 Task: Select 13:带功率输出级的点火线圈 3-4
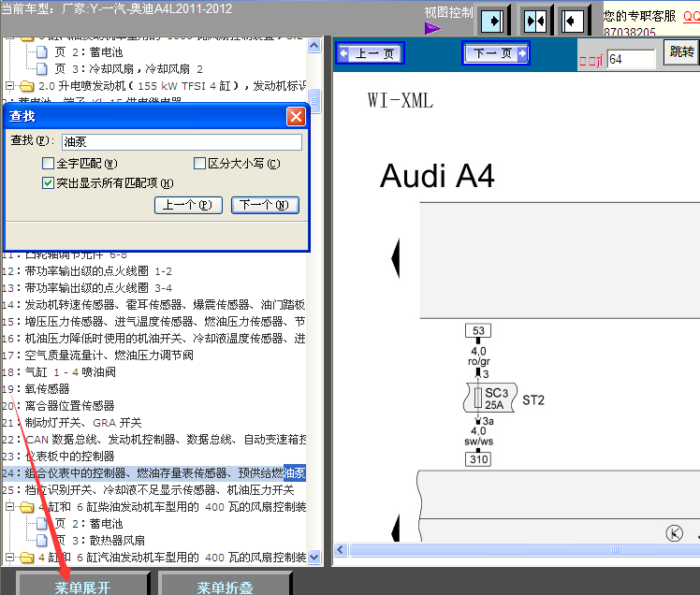point(87,288)
